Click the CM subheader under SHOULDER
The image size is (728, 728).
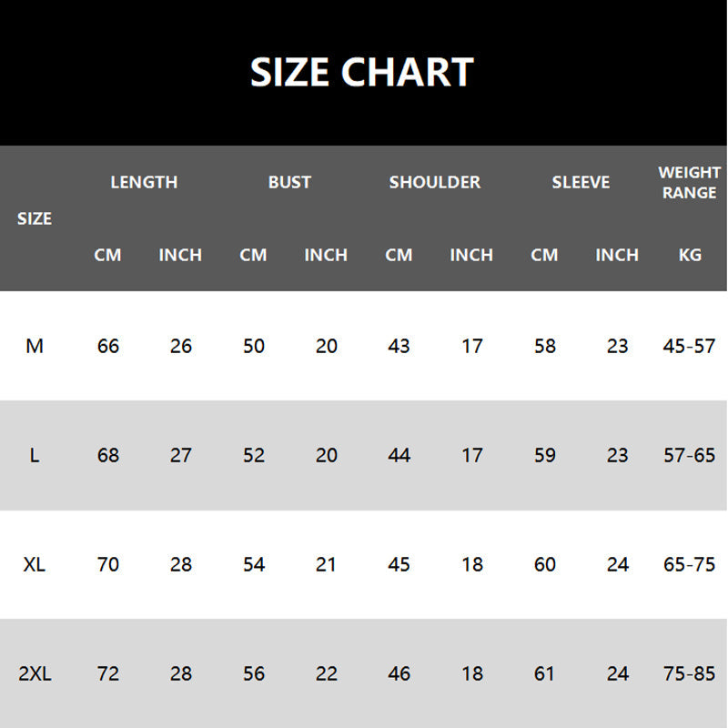(399, 255)
